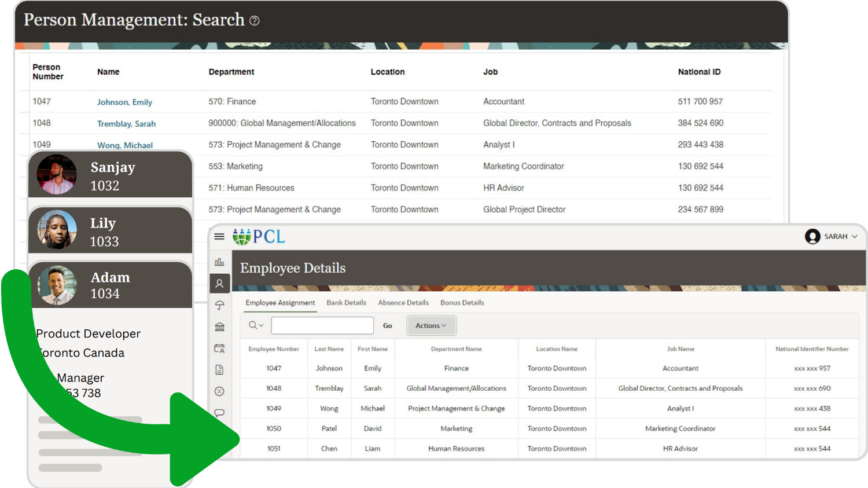Open the hamburger navigation menu
The image size is (868, 488).
tap(219, 236)
